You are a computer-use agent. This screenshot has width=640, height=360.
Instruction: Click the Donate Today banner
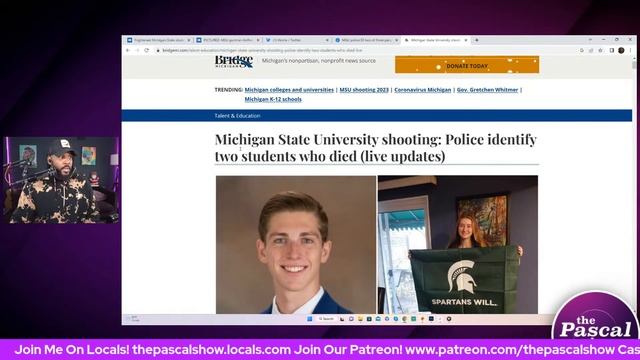tap(467, 65)
